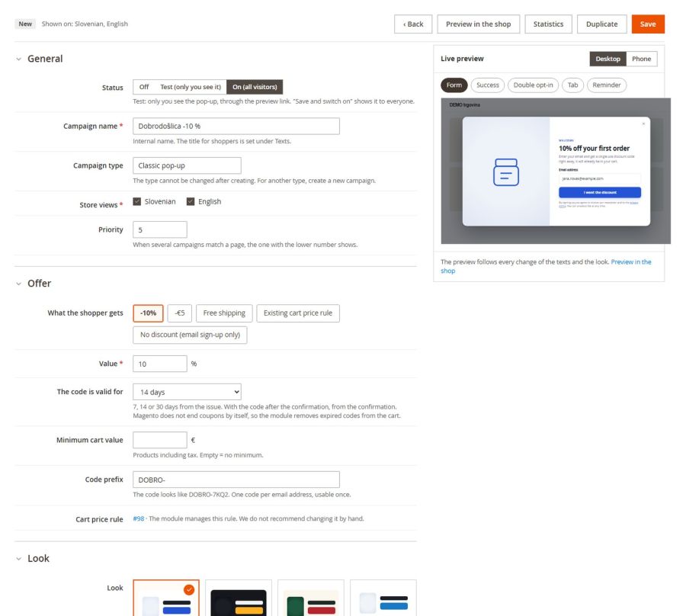Select the Free shipping offer
The width and height of the screenshot is (686, 616).
point(224,313)
